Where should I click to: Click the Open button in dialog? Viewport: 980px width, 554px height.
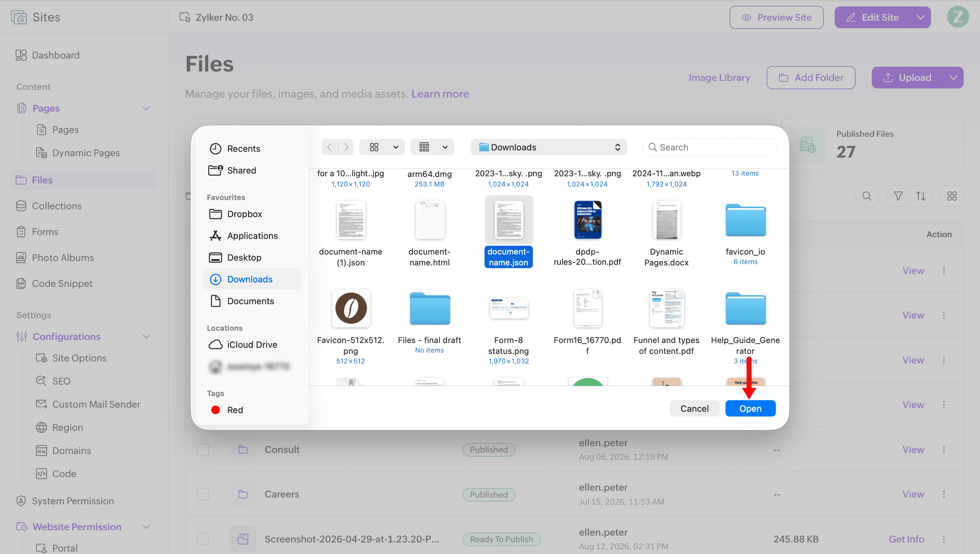coord(750,408)
